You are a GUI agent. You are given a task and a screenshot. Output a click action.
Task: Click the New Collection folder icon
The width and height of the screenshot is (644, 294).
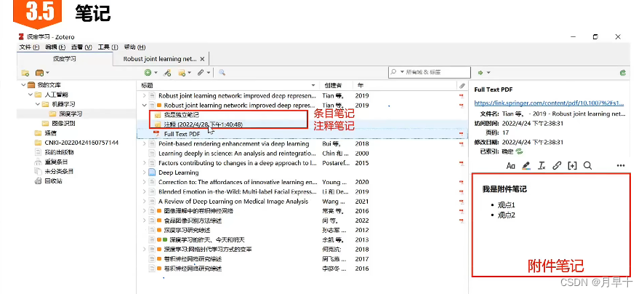click(x=25, y=73)
